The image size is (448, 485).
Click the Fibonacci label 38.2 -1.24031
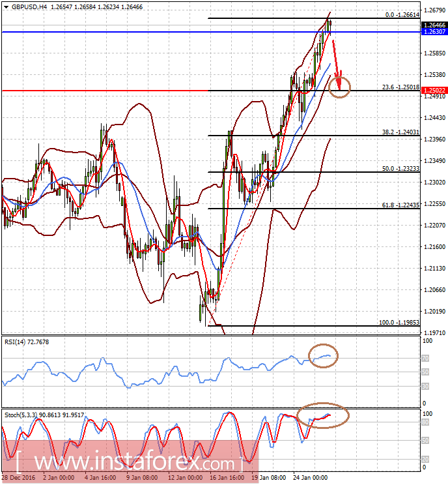pos(400,132)
